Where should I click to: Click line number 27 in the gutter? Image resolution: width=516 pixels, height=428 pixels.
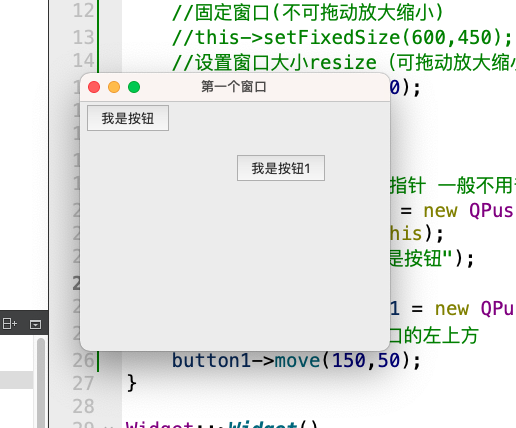pos(84,383)
